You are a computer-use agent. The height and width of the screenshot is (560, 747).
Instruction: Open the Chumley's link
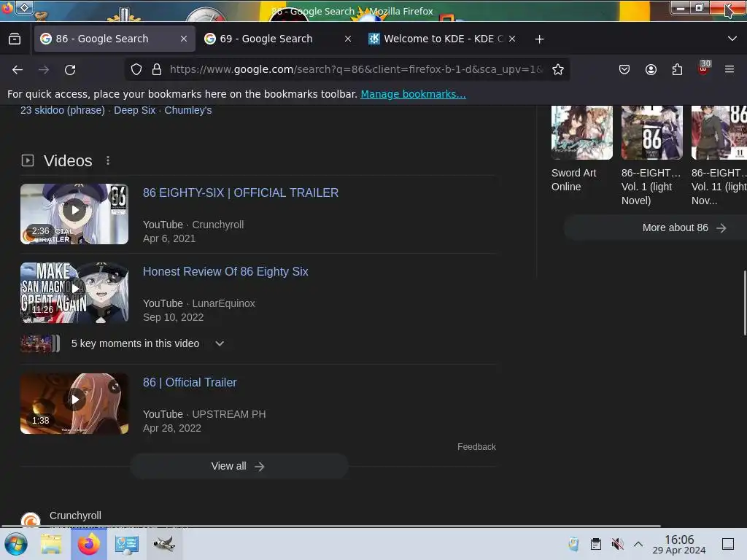(187, 110)
